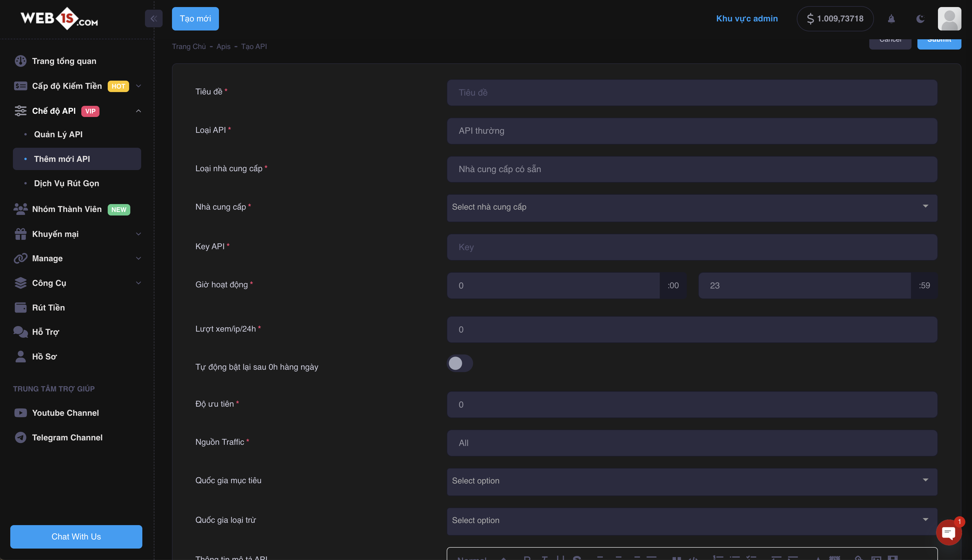Go to Quản Lý API submenu
The height and width of the screenshot is (560, 972).
58,134
